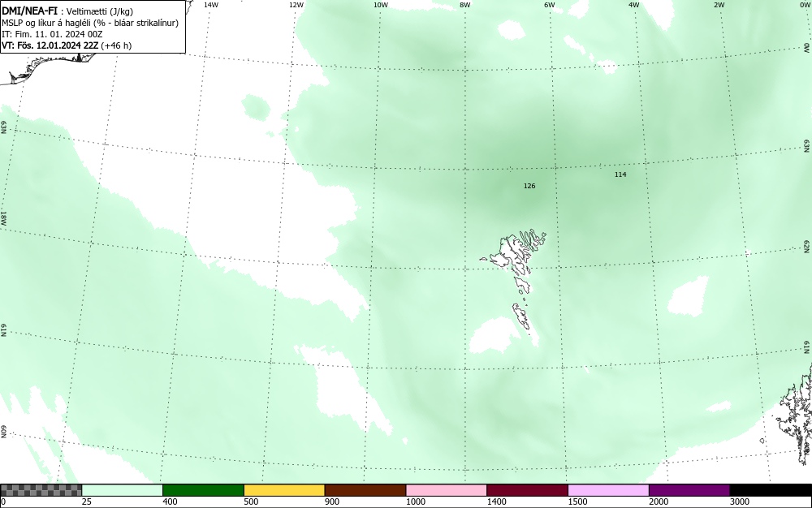Viewport: 812px width, 508px height.
Task: Click the "500" legend value
Action: point(251,502)
